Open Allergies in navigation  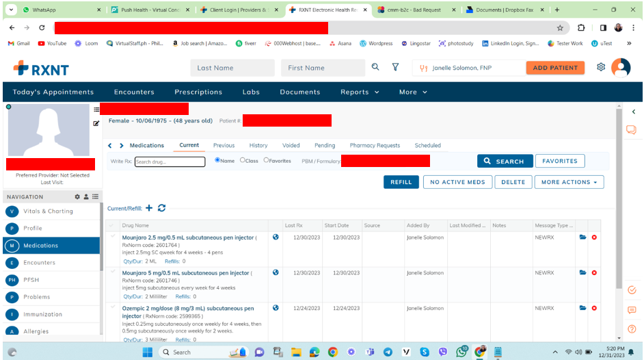[x=51, y=331]
